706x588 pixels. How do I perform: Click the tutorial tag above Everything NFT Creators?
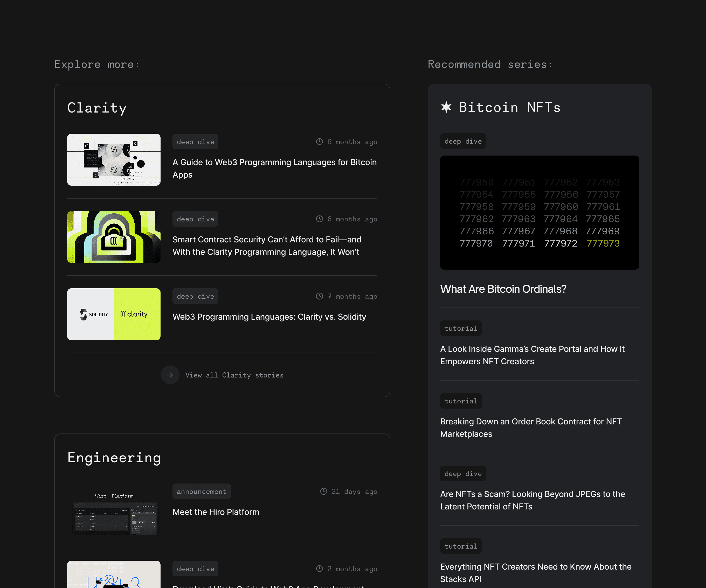461,546
